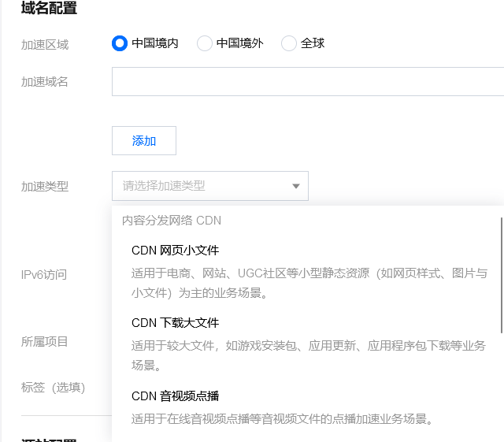The height and width of the screenshot is (442, 504).
Task: Click the 所属项目 label
Action: pyautogui.click(x=45, y=342)
